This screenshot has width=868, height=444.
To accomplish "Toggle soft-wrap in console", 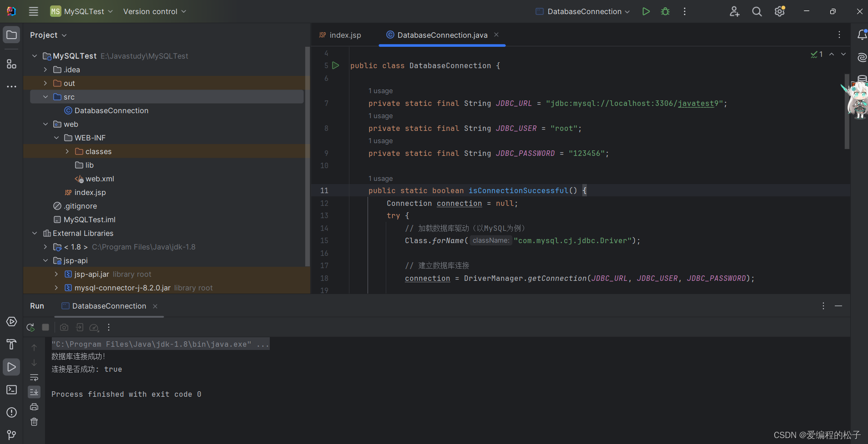I will tap(34, 377).
